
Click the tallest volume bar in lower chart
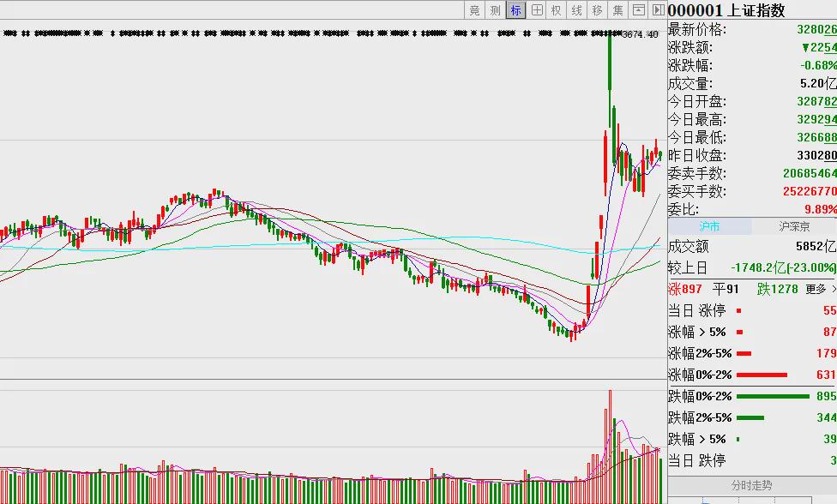[x=610, y=447]
